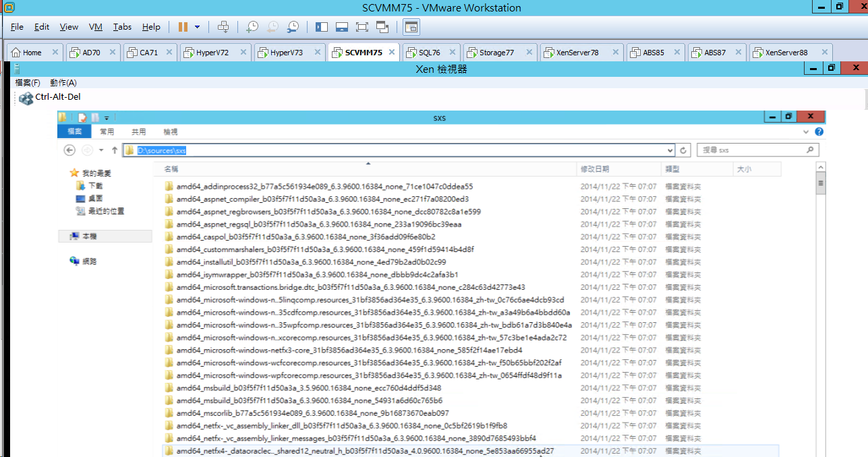
Task: Select 網路 in the navigation pane
Action: (x=83, y=262)
